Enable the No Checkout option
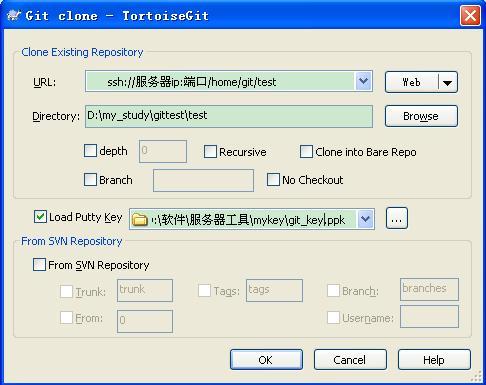This screenshot has height=385, width=486. [x=273, y=179]
